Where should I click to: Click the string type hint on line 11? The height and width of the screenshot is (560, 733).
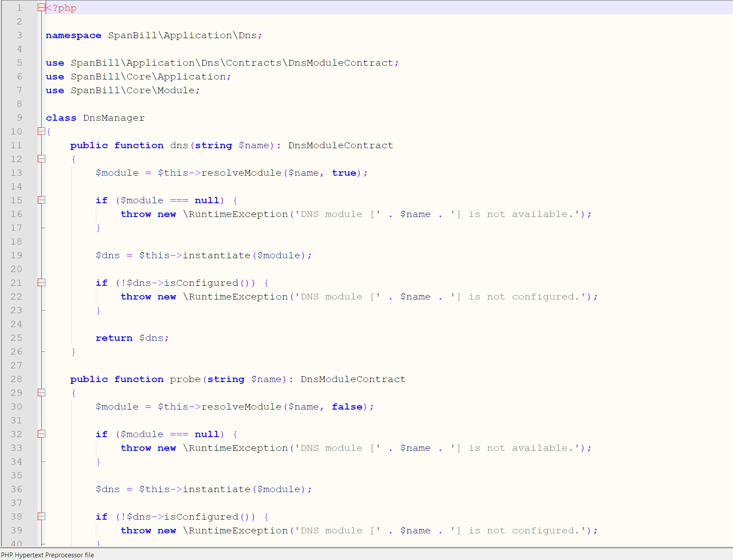[214, 146]
